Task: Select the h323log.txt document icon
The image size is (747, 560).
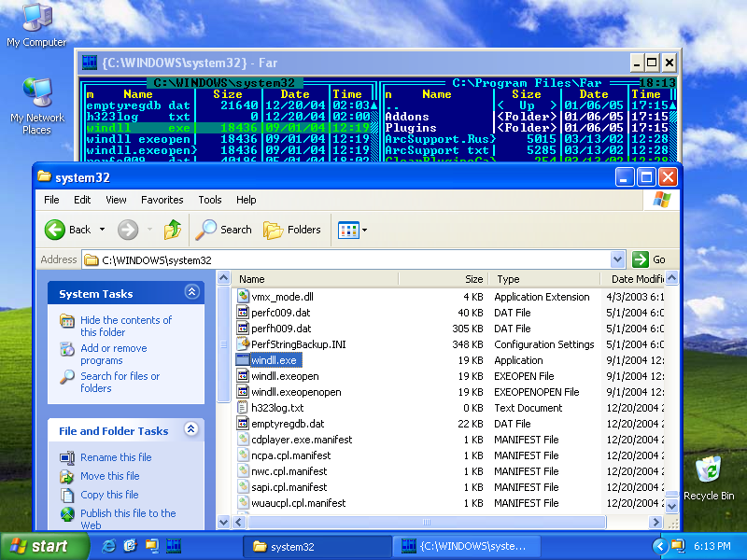Action: click(x=243, y=408)
